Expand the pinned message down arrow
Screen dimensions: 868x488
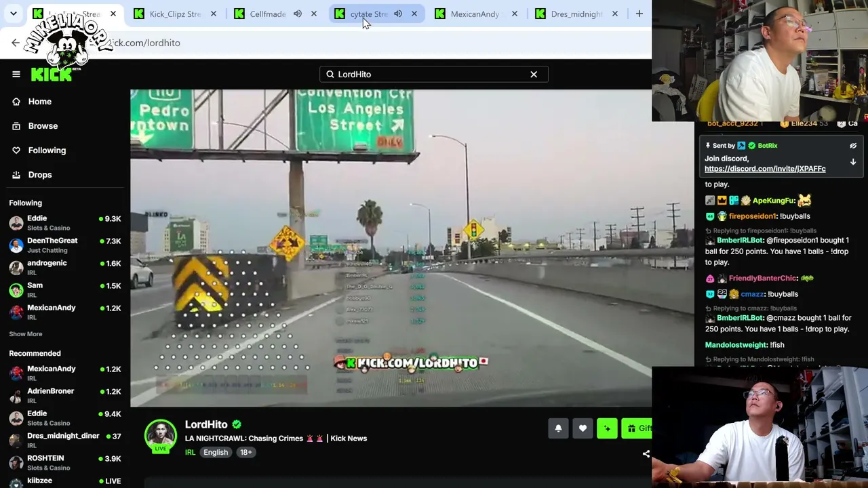pos(853,163)
